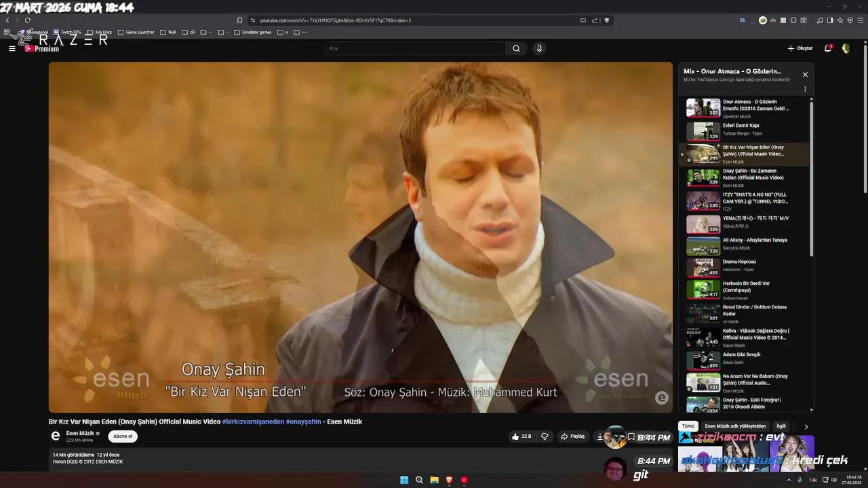
Task: Click the Paylaş share button
Action: pyautogui.click(x=572, y=436)
